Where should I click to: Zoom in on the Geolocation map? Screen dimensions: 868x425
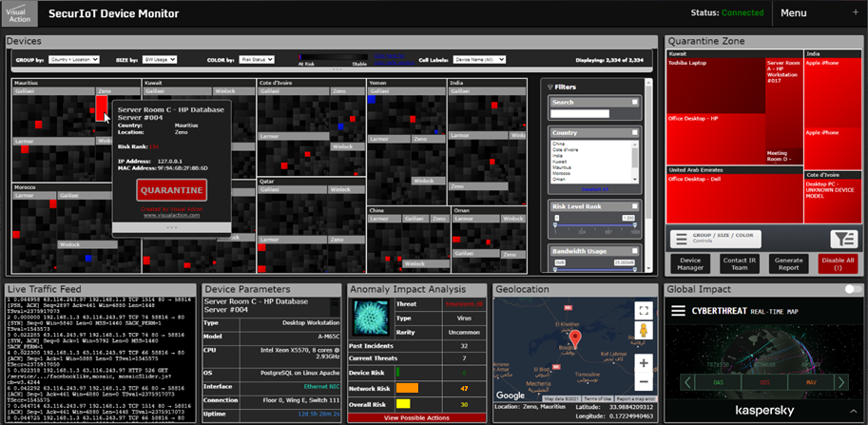tap(644, 363)
